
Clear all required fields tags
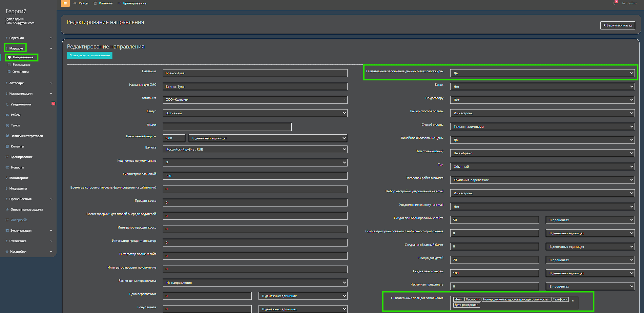573,301
